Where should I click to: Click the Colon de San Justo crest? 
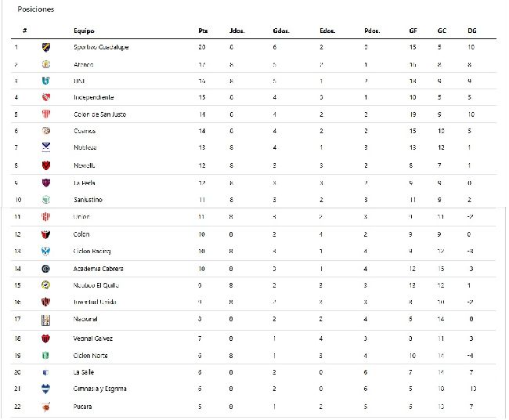(x=46, y=114)
